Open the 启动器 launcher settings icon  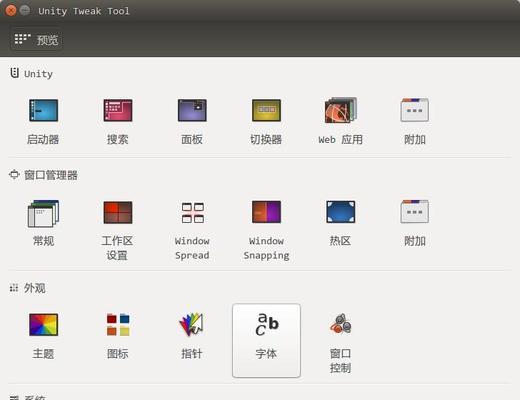click(43, 110)
